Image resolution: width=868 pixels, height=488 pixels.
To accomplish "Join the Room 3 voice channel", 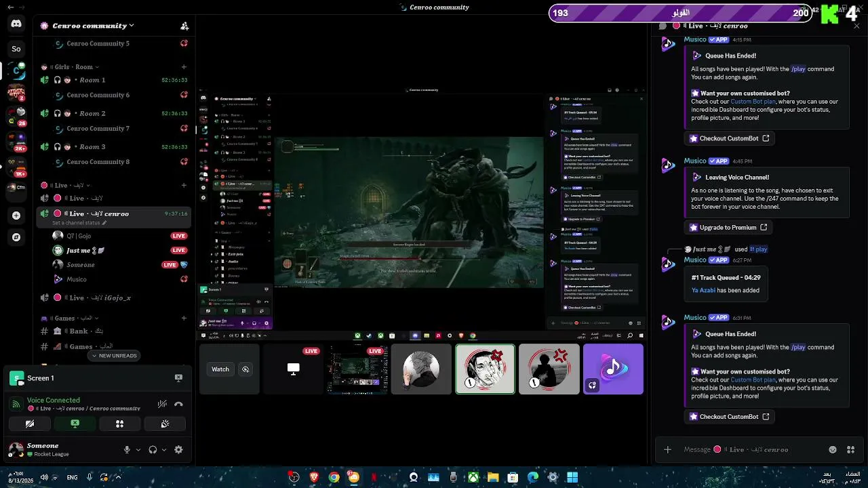I will [113, 146].
